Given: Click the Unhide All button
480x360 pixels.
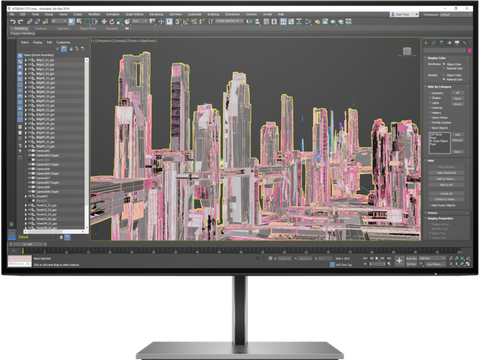Looking at the screenshot, I should coord(446,193).
